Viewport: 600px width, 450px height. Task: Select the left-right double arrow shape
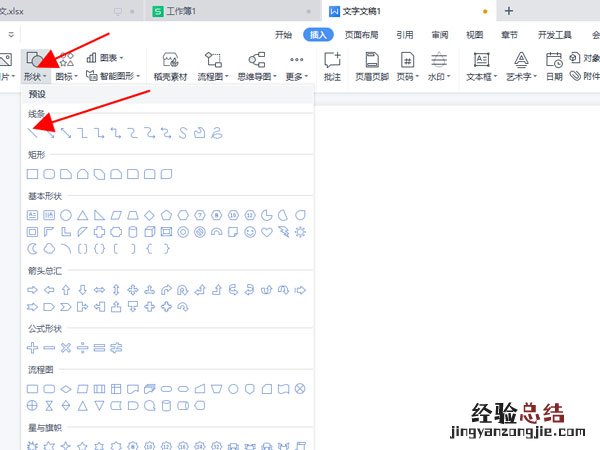point(99,290)
